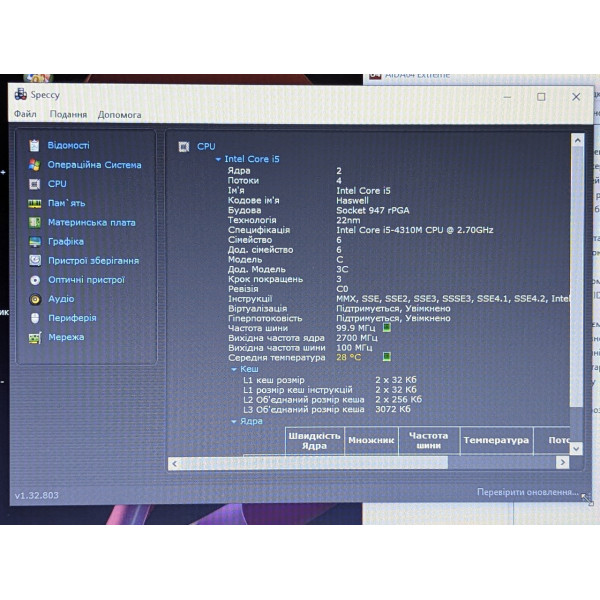Image resolution: width=600 pixels, height=600 pixels.
Task: Open the Допомога menu
Action: click(x=119, y=115)
